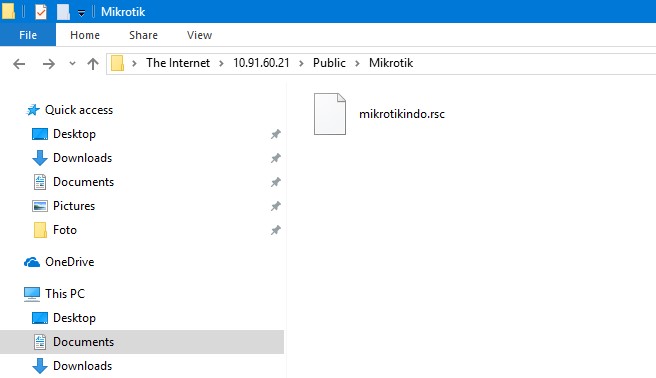656x378 pixels.
Task: Open the Foto folder
Action: 65,230
